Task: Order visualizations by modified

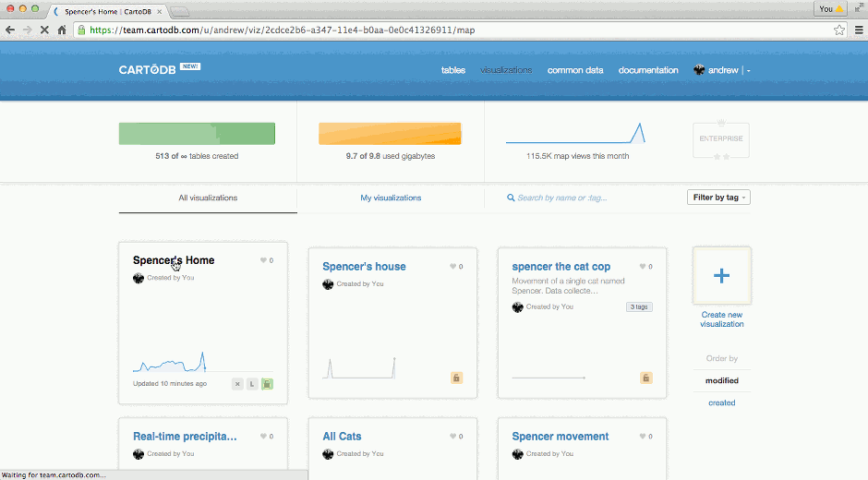Action: [x=722, y=380]
